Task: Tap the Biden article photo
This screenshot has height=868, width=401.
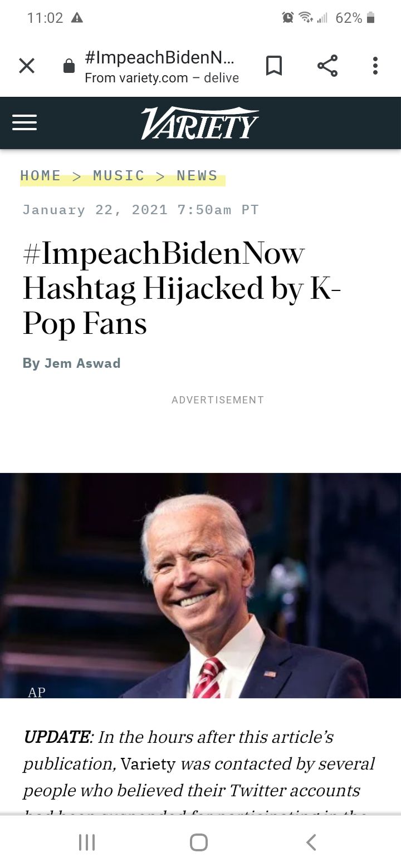Action: click(200, 585)
